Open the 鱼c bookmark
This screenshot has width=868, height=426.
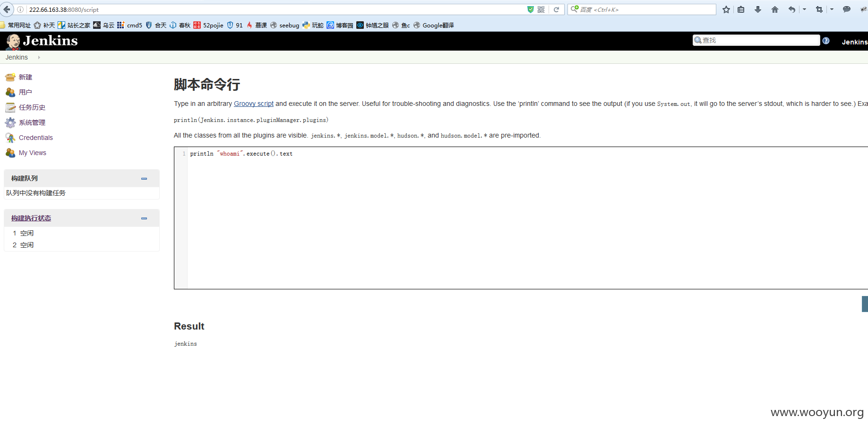(401, 25)
